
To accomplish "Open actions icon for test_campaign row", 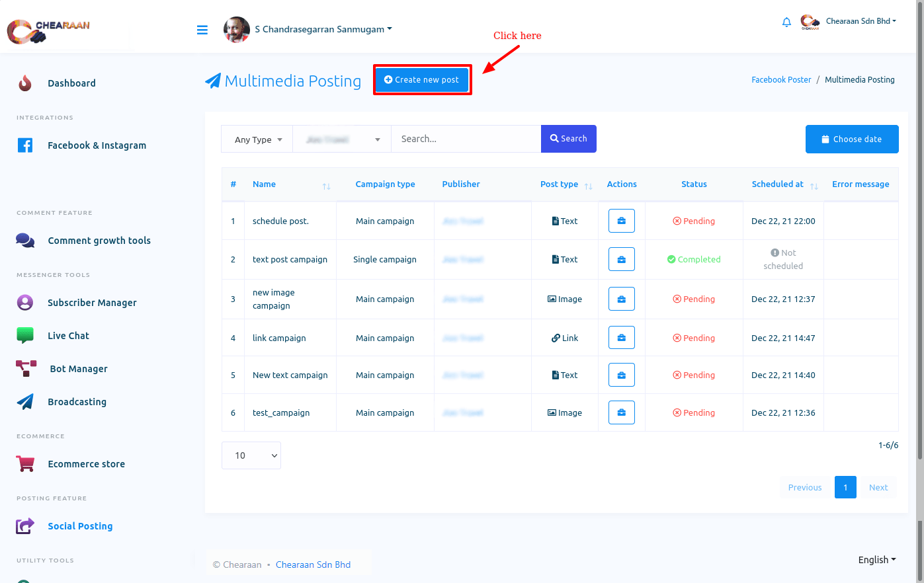I will [621, 412].
